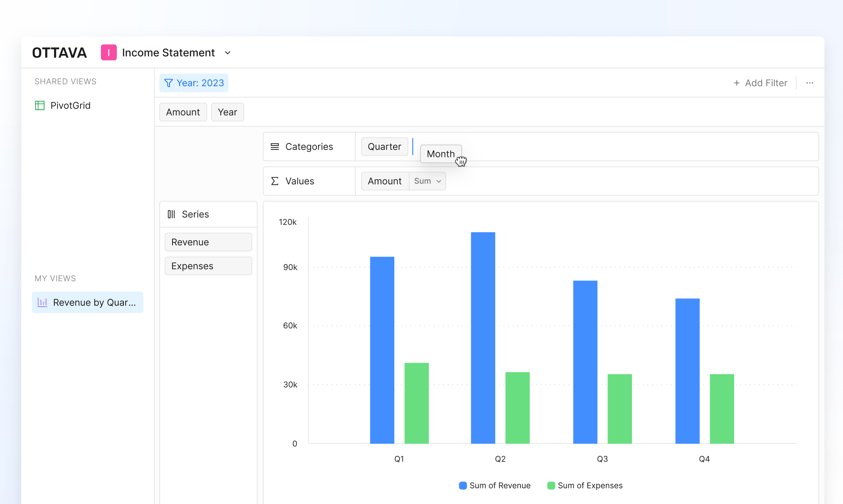Select the Expenses series chip

[x=208, y=266]
